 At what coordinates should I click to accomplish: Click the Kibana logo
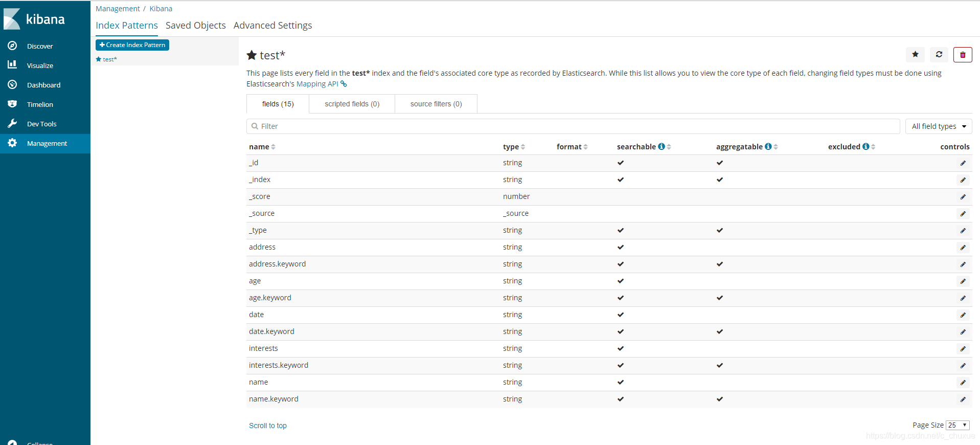pyautogui.click(x=34, y=19)
